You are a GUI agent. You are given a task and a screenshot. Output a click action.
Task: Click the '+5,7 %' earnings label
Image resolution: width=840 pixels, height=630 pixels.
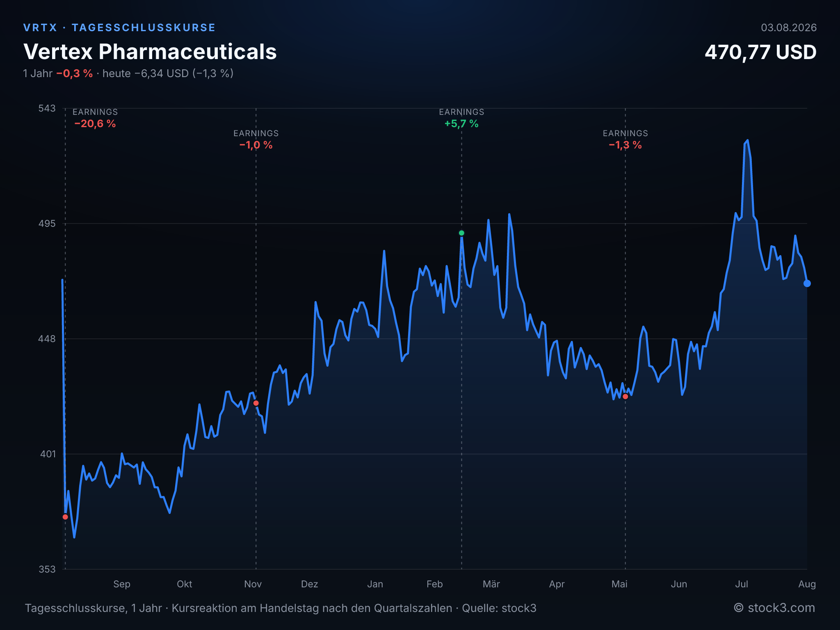click(461, 123)
